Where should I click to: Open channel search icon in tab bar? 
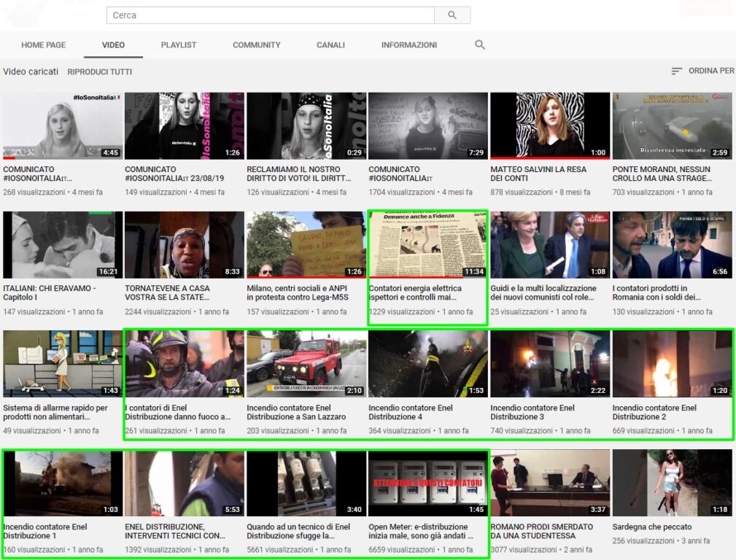(x=480, y=44)
